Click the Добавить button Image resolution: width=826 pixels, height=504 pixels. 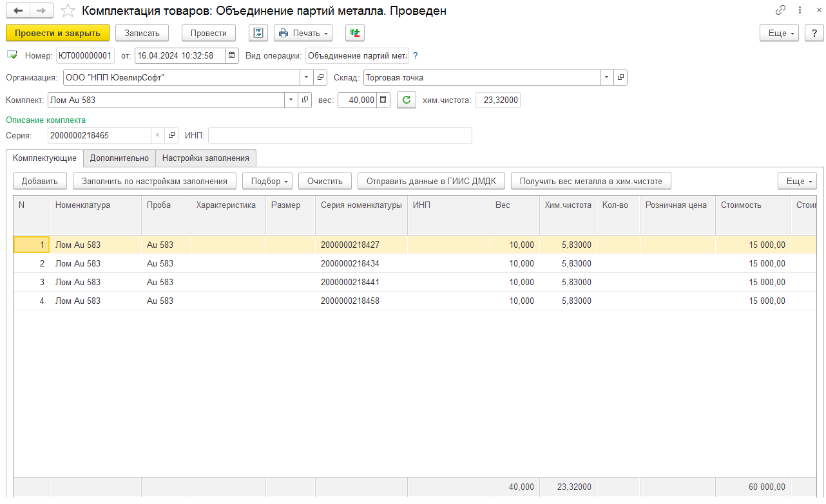click(x=40, y=182)
